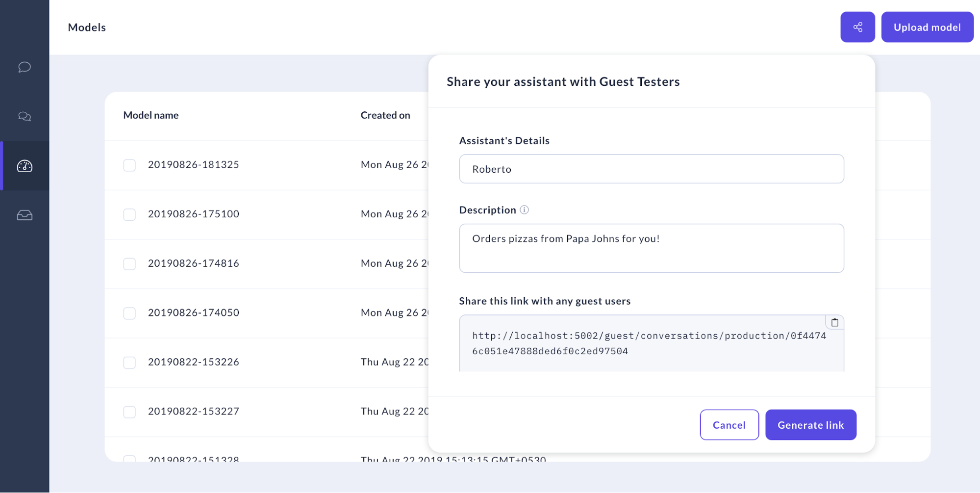Mark the 20190822-153226 model checkbox
980x493 pixels.
tap(129, 363)
